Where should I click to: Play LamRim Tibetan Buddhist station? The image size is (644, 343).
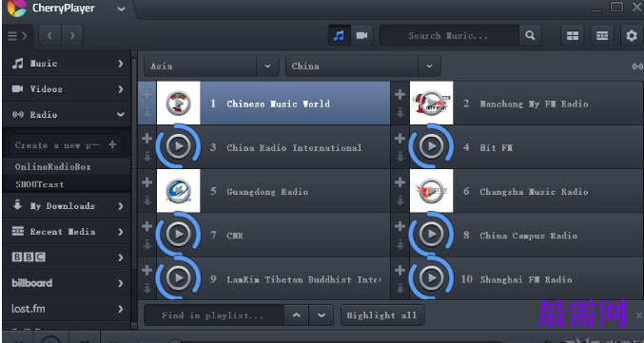[178, 278]
